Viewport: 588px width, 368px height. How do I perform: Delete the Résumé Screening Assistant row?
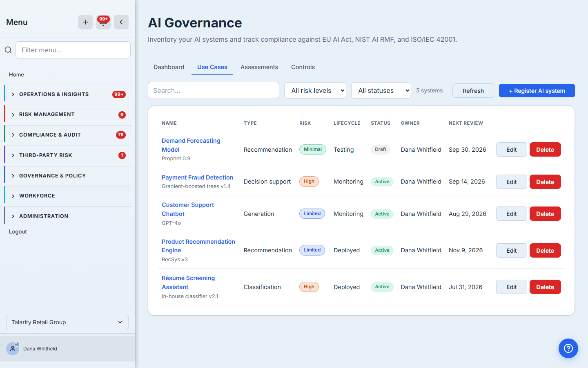click(x=545, y=287)
